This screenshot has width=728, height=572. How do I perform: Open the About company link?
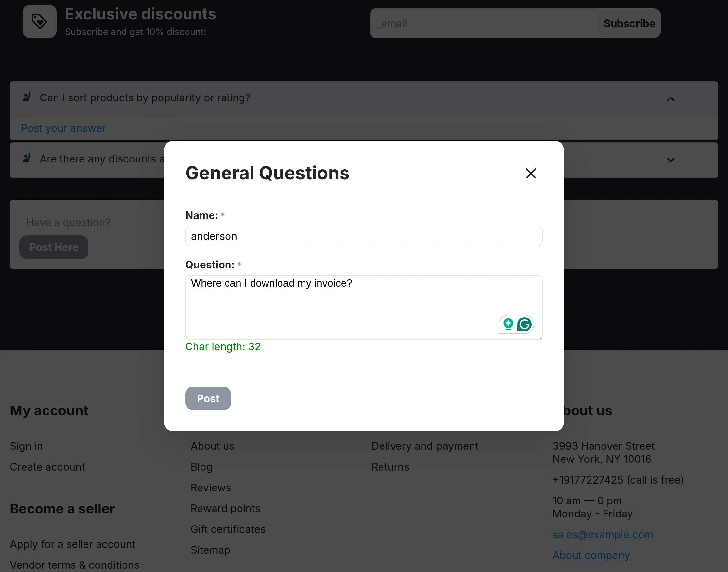click(x=591, y=555)
